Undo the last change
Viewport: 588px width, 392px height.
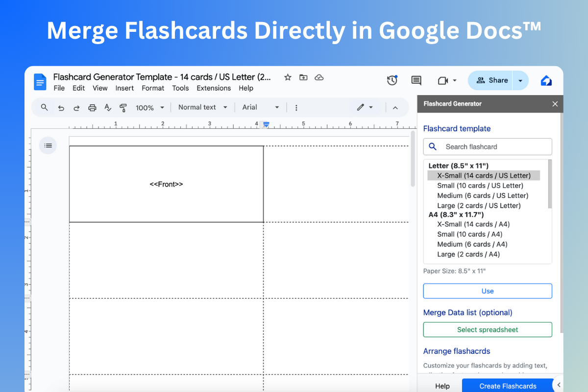[x=61, y=107]
